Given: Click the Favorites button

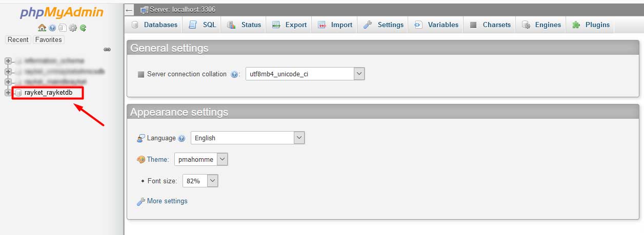Looking at the screenshot, I should (48, 39).
